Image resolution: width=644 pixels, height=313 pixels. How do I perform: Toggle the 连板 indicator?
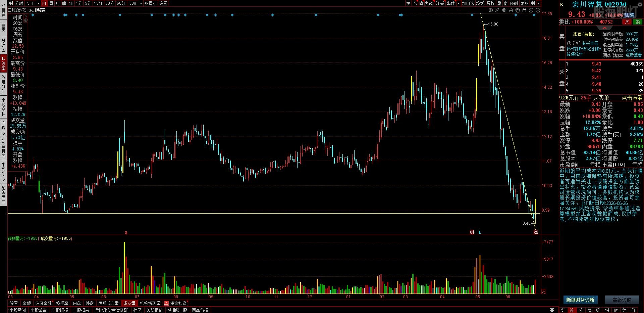[x=440, y=3]
